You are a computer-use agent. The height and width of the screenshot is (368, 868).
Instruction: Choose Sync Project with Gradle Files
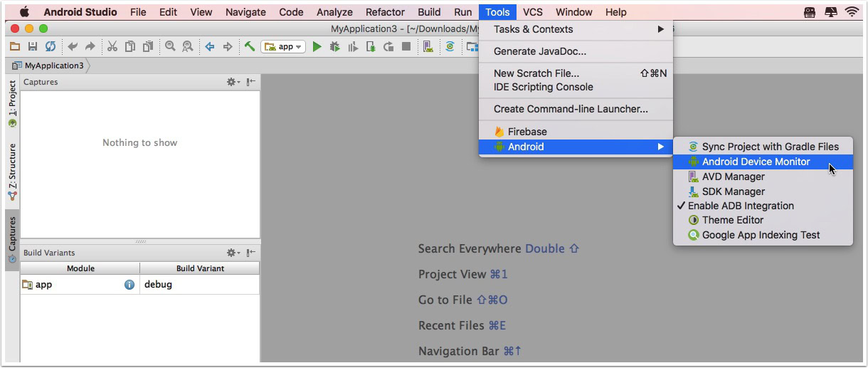tap(763, 147)
